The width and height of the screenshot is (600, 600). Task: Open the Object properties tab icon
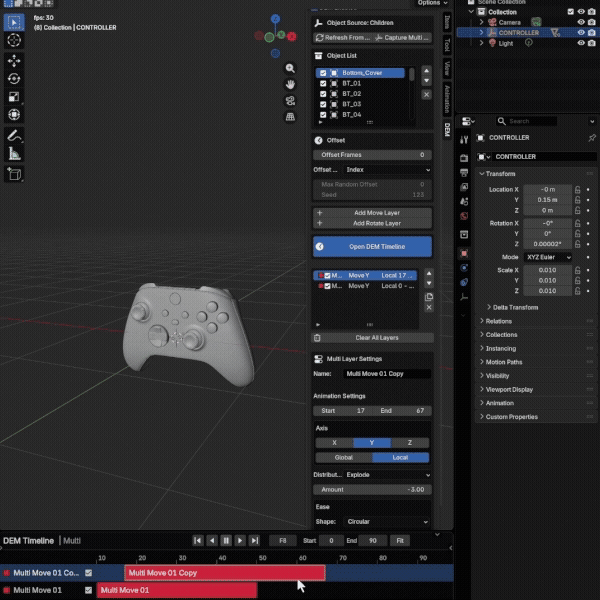[464, 253]
